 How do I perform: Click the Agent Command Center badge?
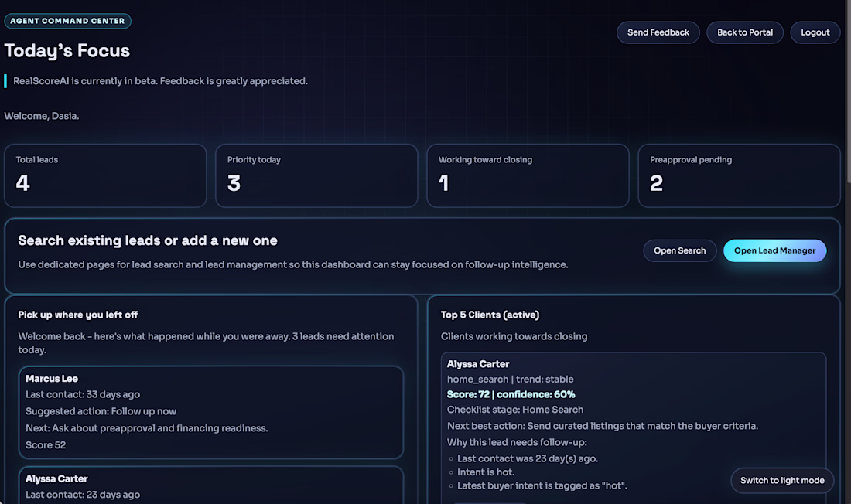click(67, 21)
